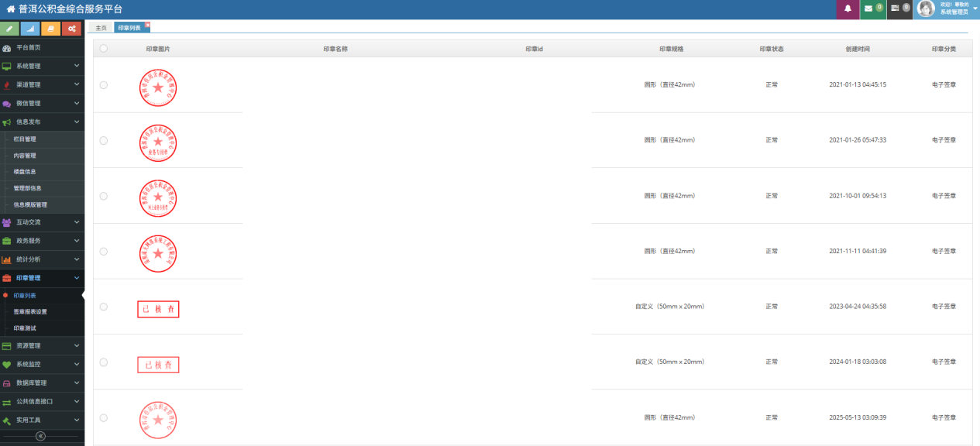Click the blue signal-bars shortcut button
The height and width of the screenshot is (446, 980).
[x=30, y=29]
